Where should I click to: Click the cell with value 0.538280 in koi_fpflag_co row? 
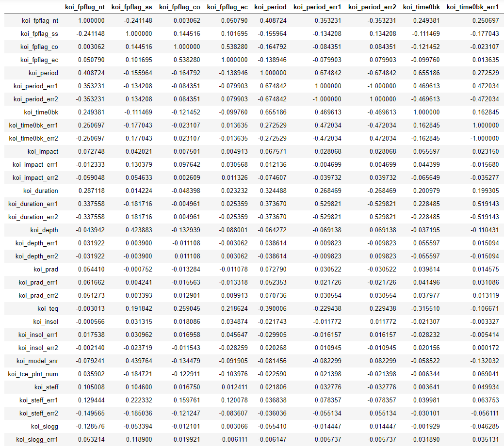pyautogui.click(x=234, y=47)
